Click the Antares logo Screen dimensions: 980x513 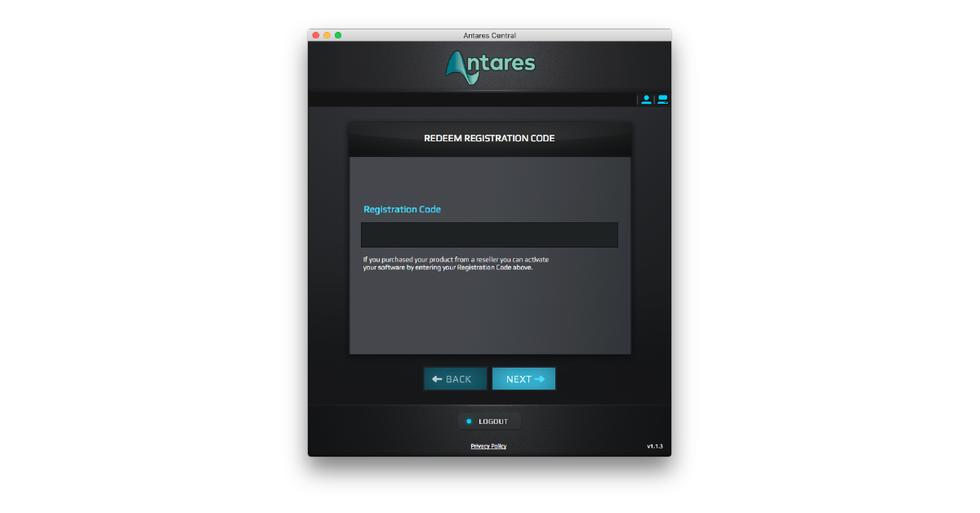pyautogui.click(x=490, y=67)
